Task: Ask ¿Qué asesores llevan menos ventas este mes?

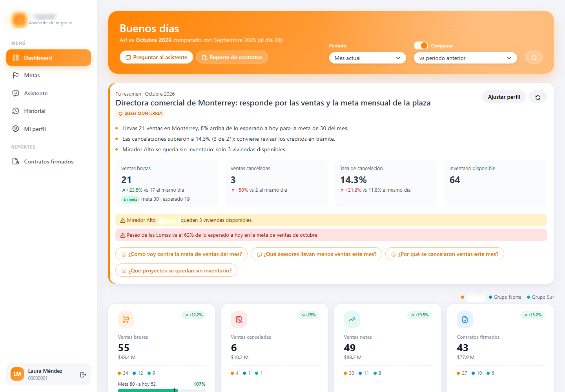Action: (316, 254)
